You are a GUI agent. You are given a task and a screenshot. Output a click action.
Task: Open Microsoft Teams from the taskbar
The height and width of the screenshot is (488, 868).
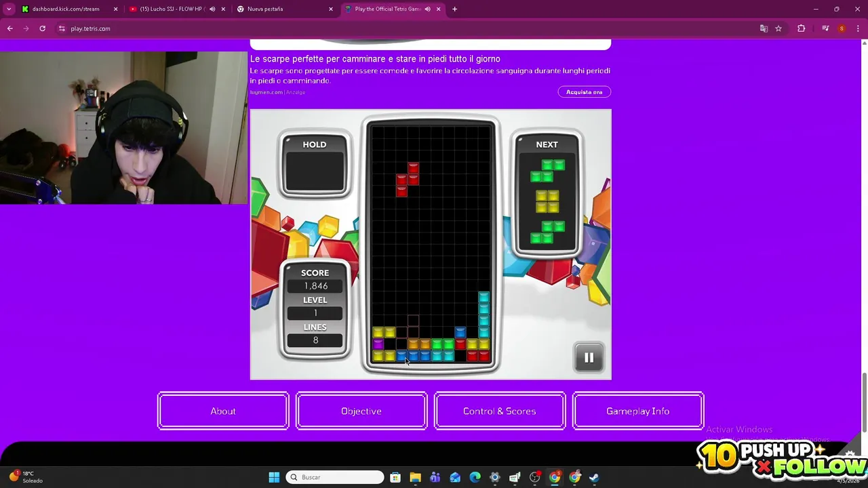tap(435, 477)
